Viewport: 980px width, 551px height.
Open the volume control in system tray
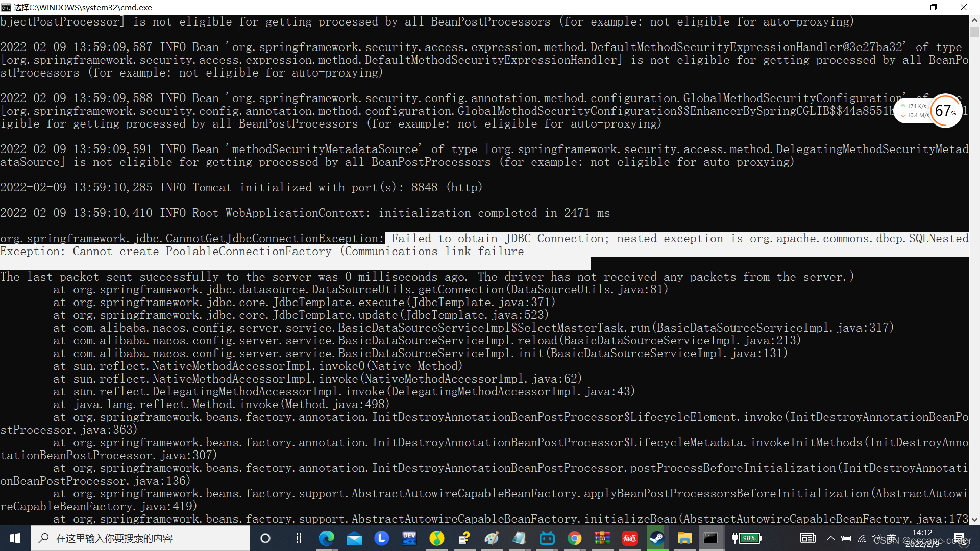[876, 538]
